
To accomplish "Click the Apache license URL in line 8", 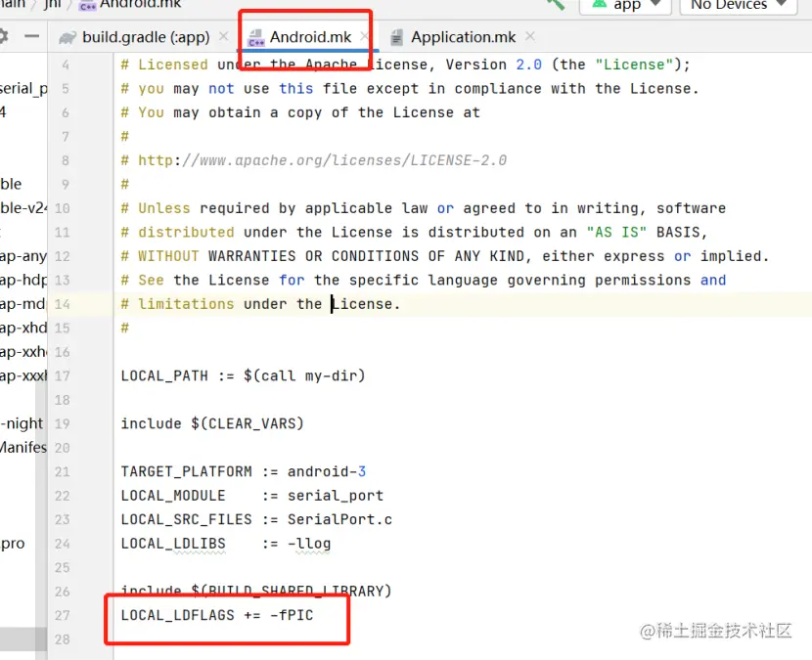I will 322,160.
